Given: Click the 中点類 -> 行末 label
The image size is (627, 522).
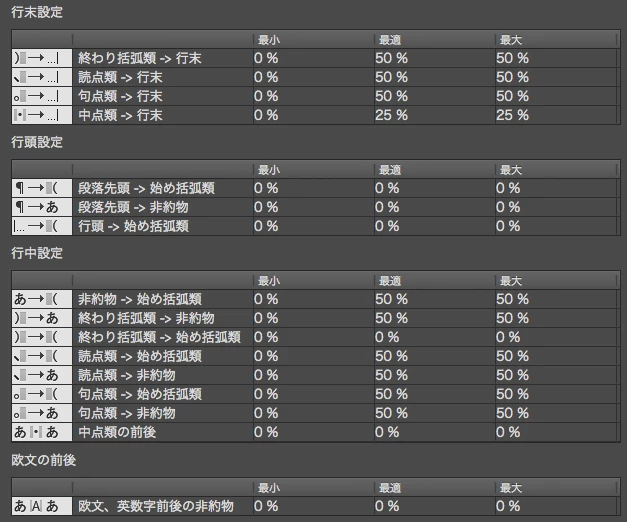Looking at the screenshot, I should [120, 115].
